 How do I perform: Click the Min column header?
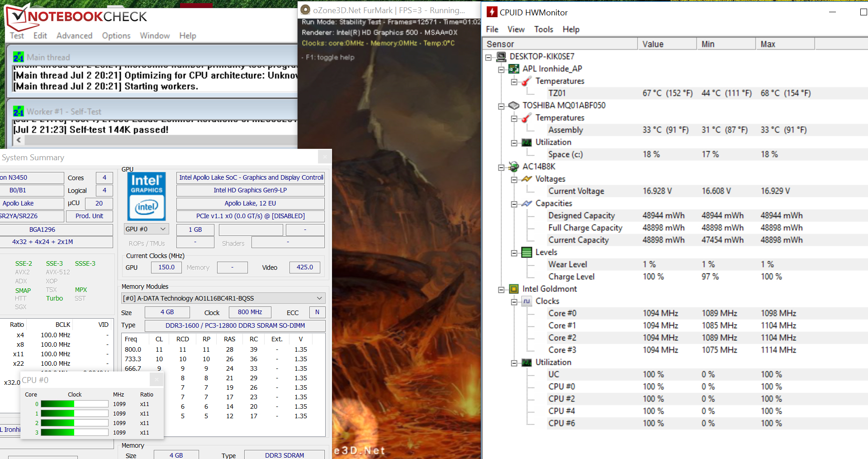(726, 44)
